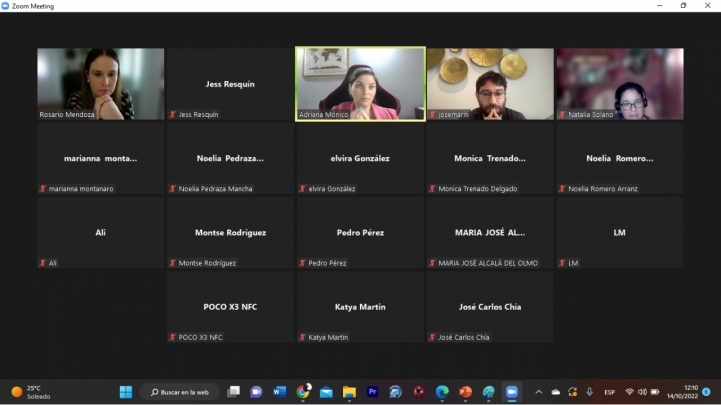Click the muted mic icon beside Pedro Pérez
721x405 pixels.
[303, 263]
